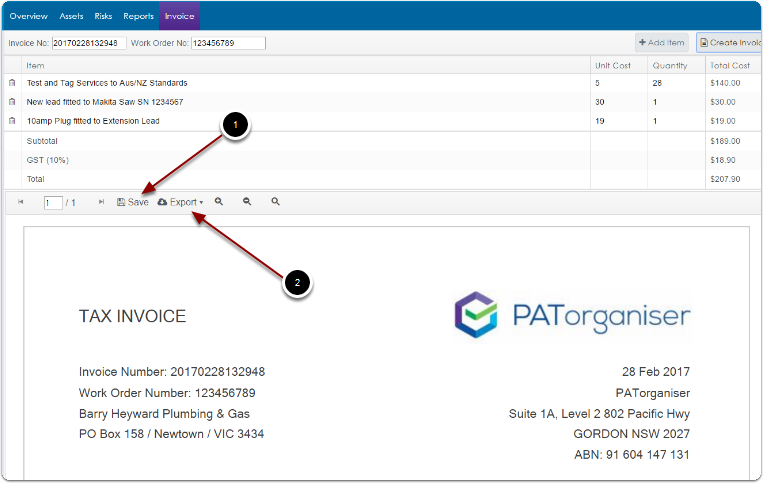Click the Add Item button
Screen dimensions: 763x483
coord(662,43)
